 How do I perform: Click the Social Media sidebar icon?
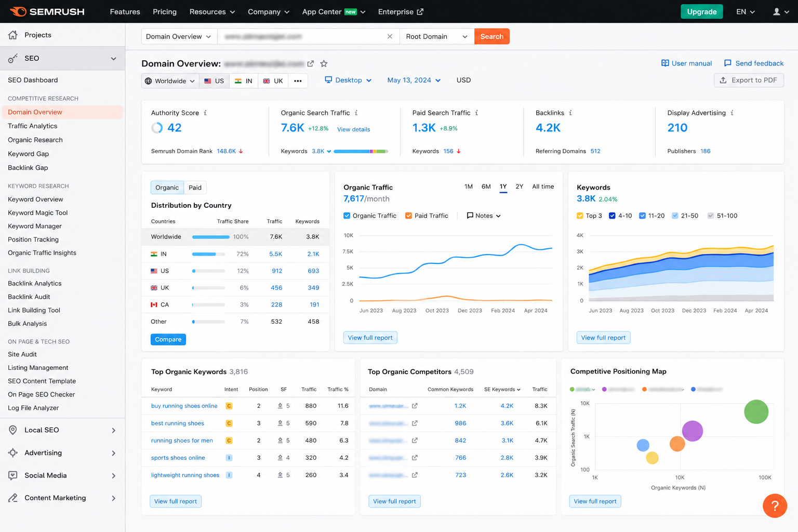pos(13,475)
